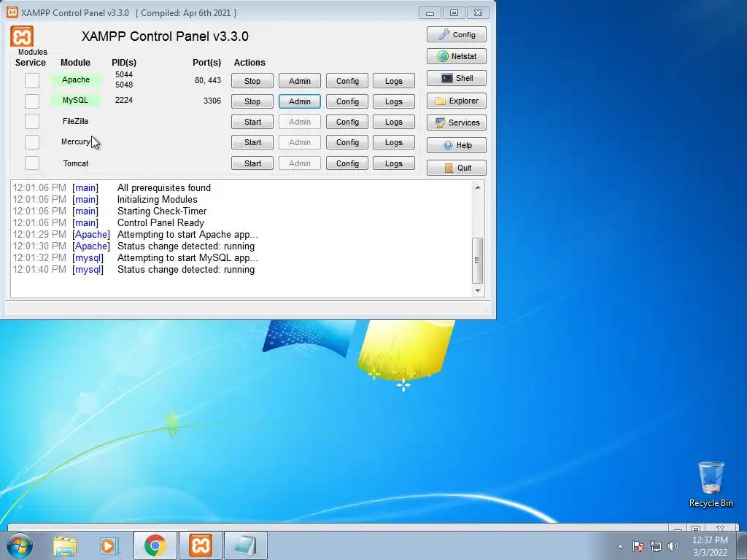
Task: Open network status tray icon
Action: [656, 546]
